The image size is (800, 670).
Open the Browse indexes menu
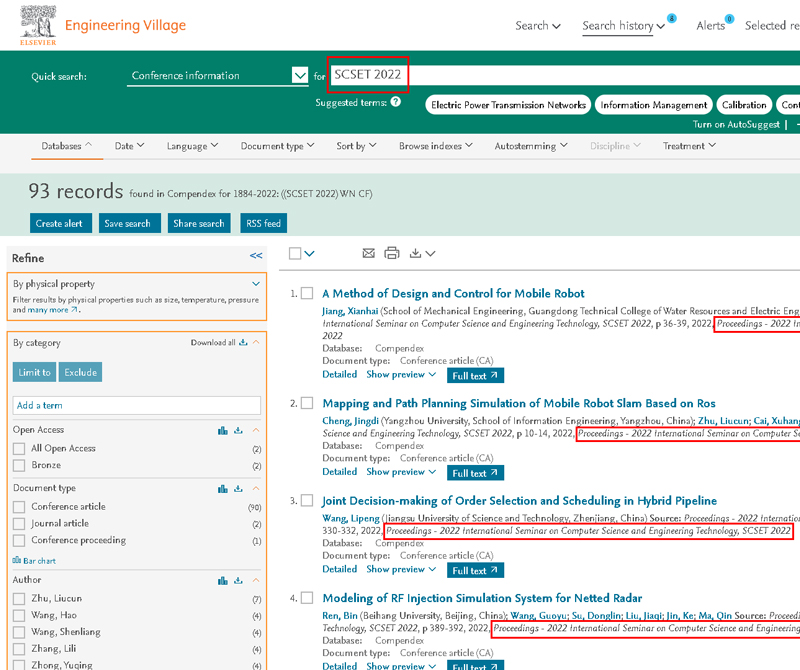tap(436, 146)
